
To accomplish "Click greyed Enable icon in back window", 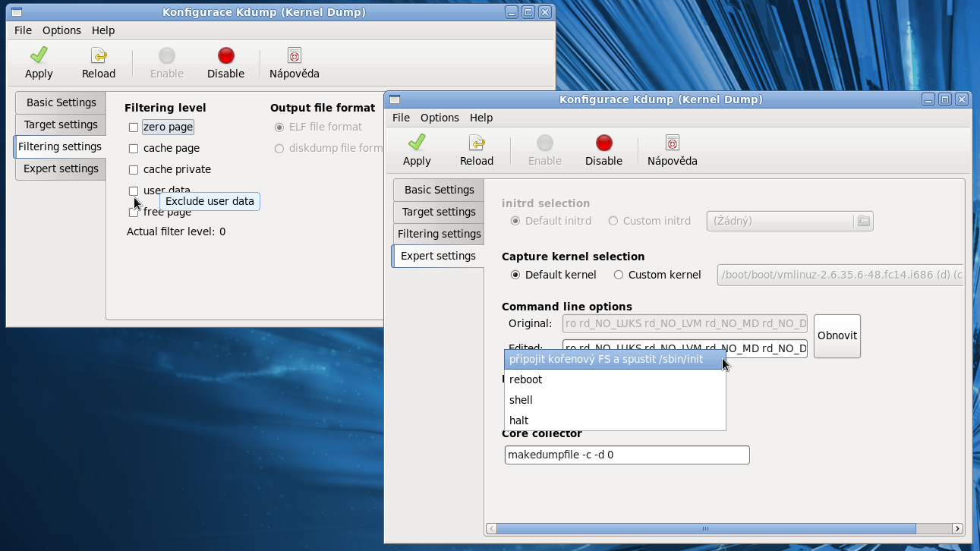I will click(x=167, y=55).
